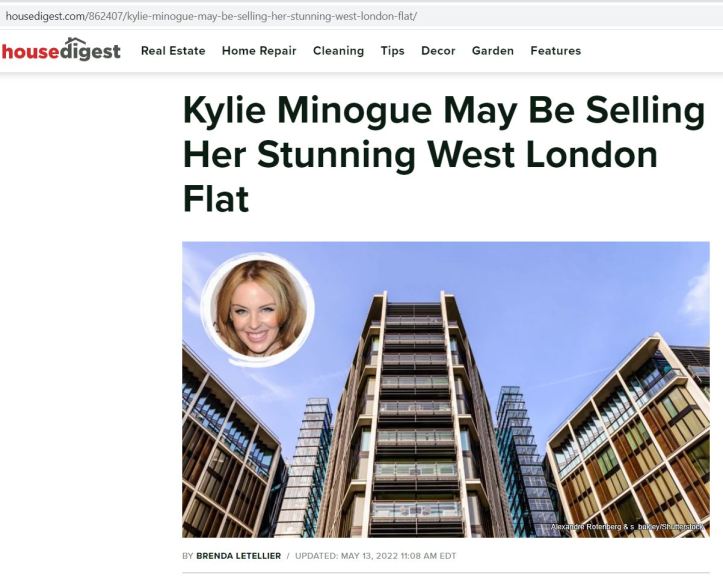Screen dimensions: 723x581
Task: Click the House Digest logo
Action: 61,50
